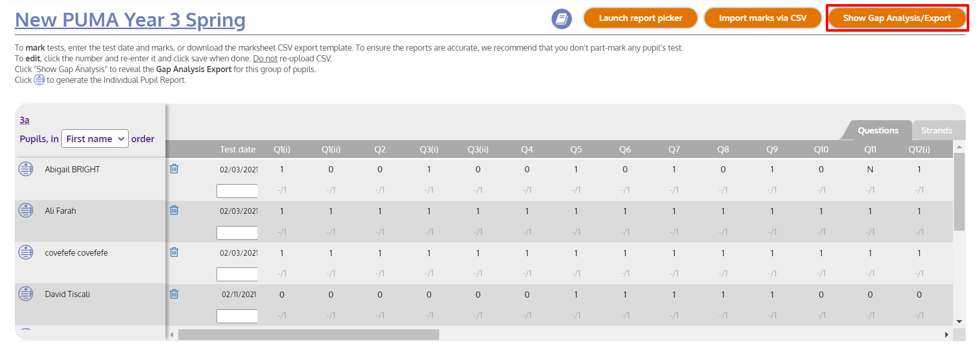Open the blue book guide icon

(561, 19)
